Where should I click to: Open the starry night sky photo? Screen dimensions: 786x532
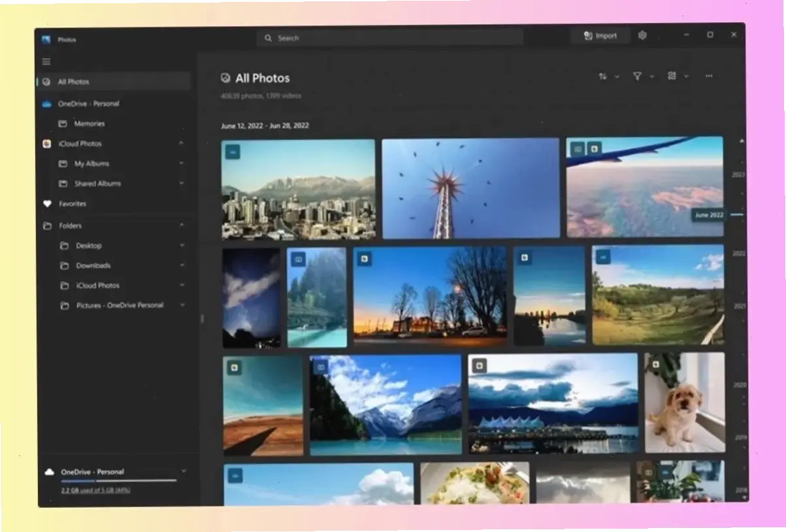pyautogui.click(x=252, y=298)
